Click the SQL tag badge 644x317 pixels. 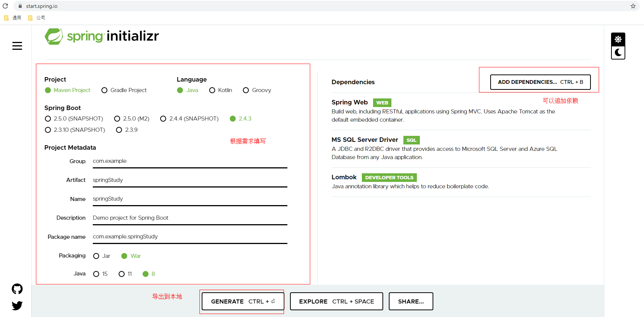point(412,140)
